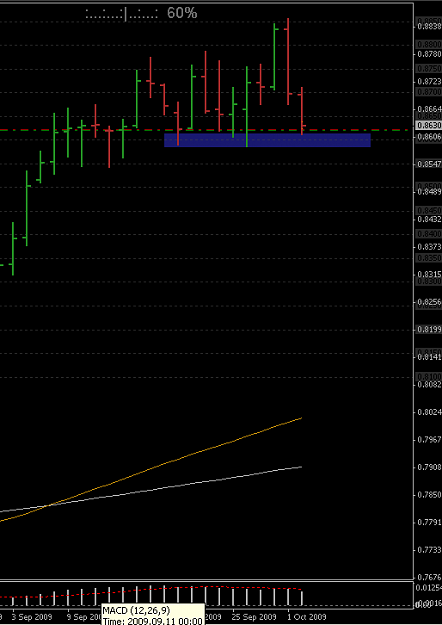Click the gray 0.8800 grid level label
The height and width of the screenshot is (625, 442).
(x=429, y=44)
